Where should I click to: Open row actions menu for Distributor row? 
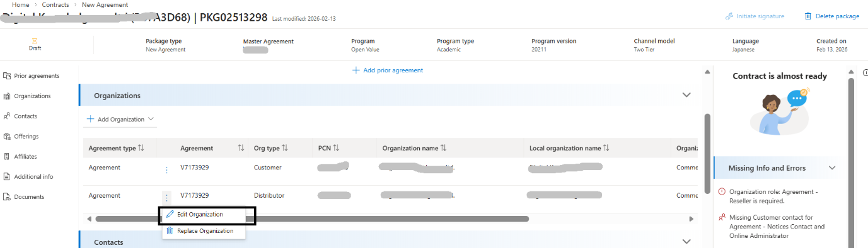point(166,197)
